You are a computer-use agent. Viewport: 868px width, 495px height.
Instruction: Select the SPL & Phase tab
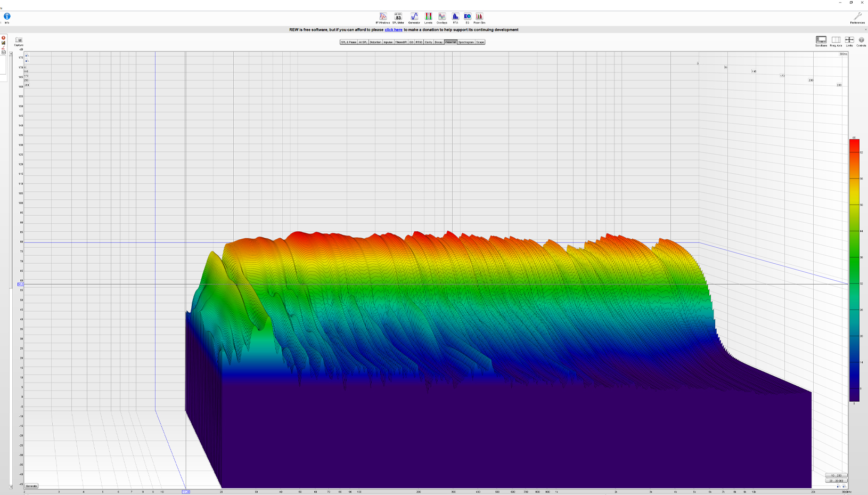[x=349, y=42]
